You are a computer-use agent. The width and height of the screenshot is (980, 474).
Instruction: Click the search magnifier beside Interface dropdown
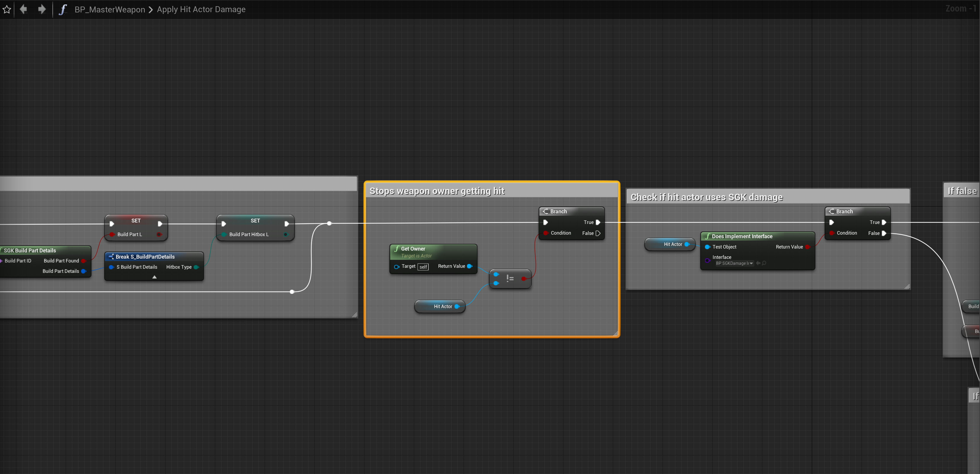[764, 263]
